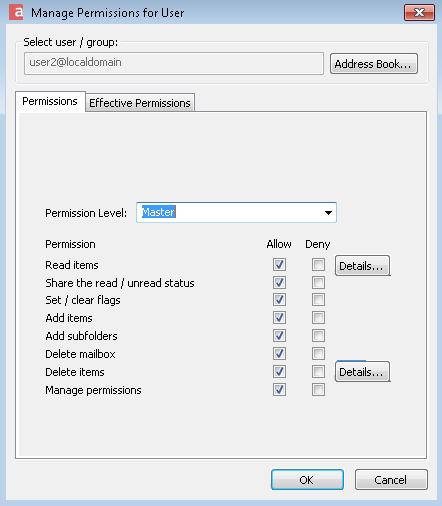Check Deny for Read items
442x506 pixels.
(x=318, y=265)
